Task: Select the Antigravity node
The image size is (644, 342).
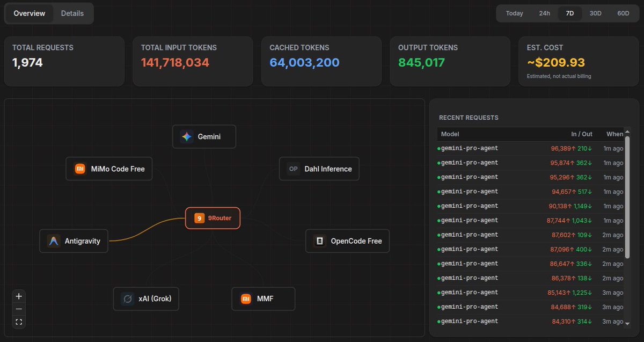Action: tap(74, 241)
